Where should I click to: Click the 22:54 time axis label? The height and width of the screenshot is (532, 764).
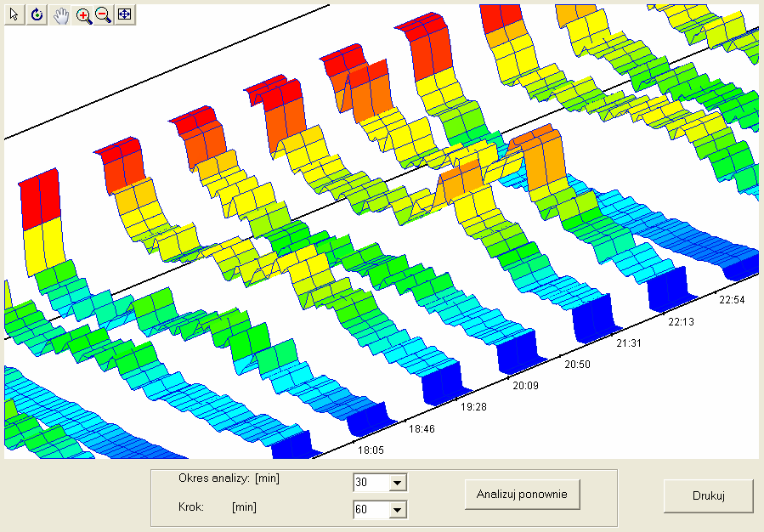click(x=732, y=300)
